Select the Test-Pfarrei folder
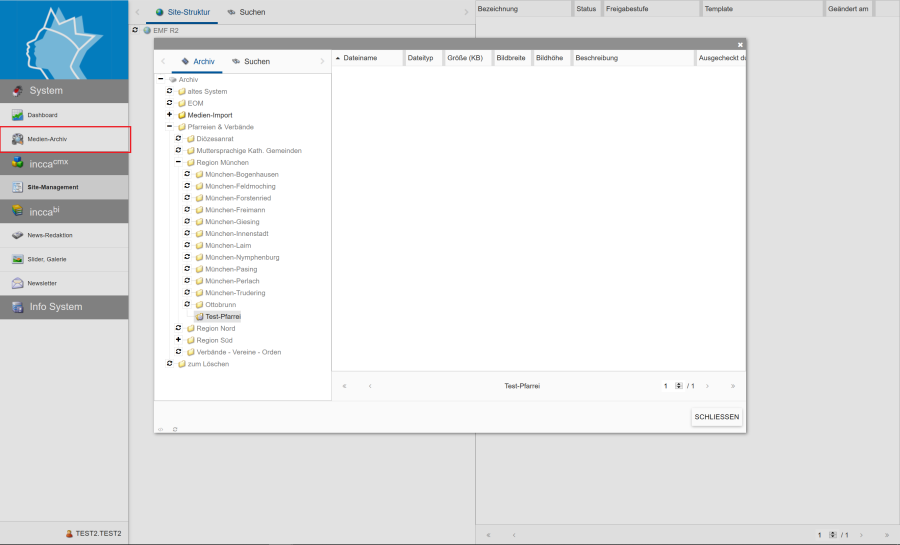Image resolution: width=900 pixels, height=545 pixels. [222, 316]
